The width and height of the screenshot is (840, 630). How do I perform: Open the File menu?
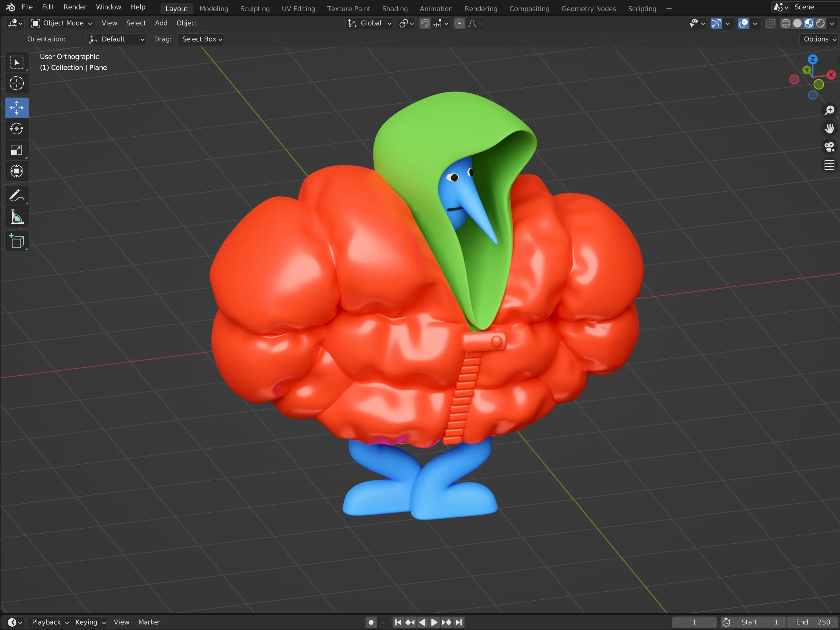27,7
